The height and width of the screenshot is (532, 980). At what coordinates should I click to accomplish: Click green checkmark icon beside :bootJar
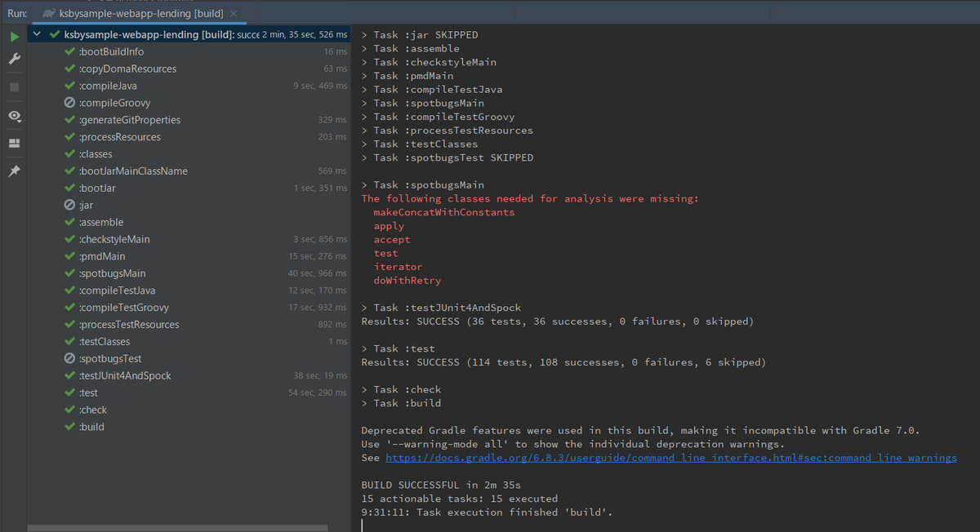(x=70, y=188)
